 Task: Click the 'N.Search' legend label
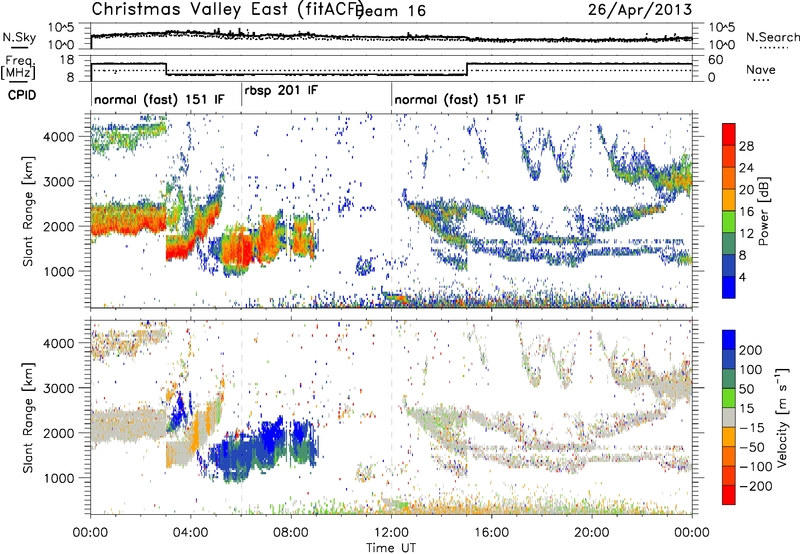click(773, 37)
